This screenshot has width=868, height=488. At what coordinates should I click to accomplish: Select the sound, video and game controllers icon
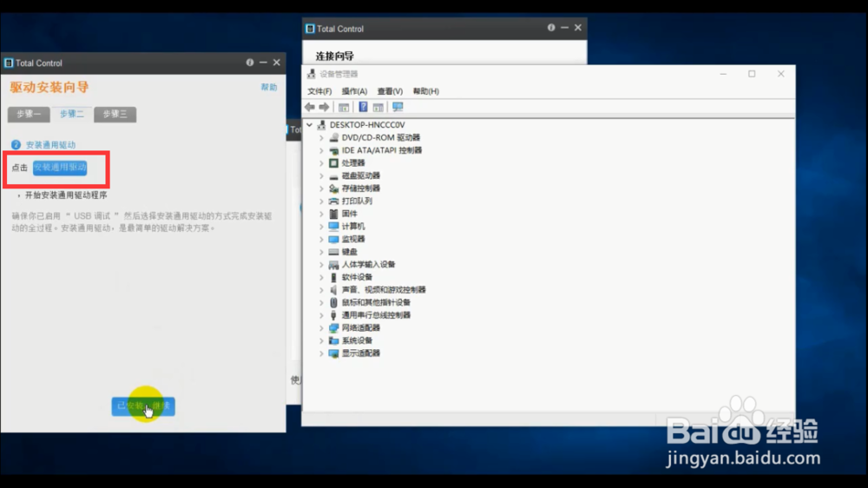334,290
